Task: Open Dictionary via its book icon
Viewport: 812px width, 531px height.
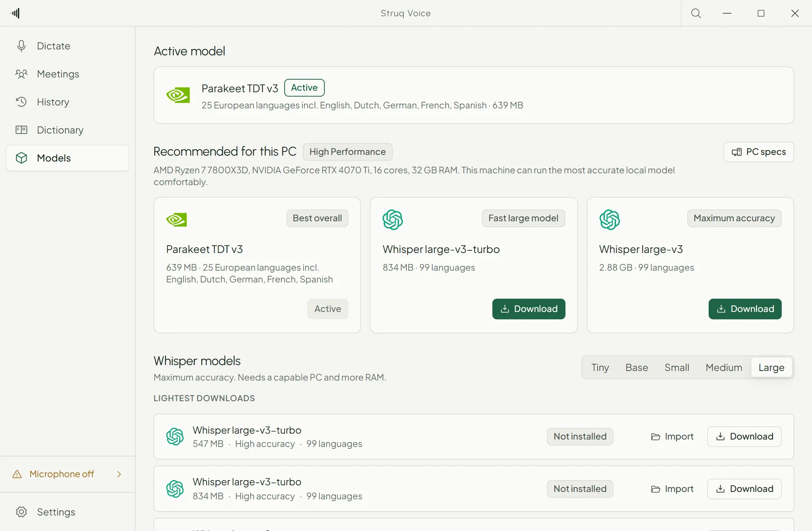Action: point(21,130)
